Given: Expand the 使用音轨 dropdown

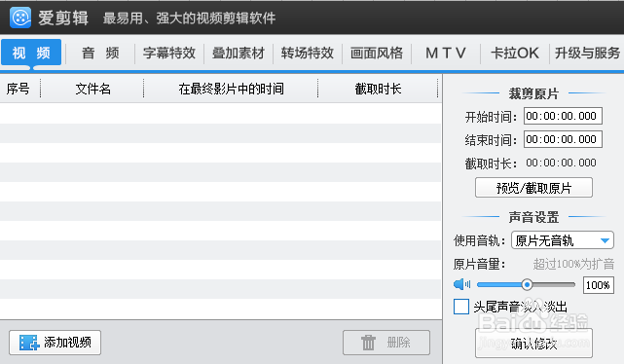Looking at the screenshot, I should point(563,240).
